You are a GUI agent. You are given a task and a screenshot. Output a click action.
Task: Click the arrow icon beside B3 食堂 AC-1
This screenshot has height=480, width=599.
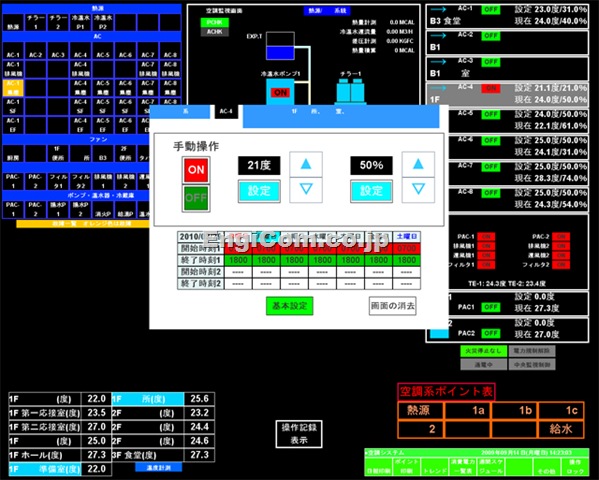[438, 9]
